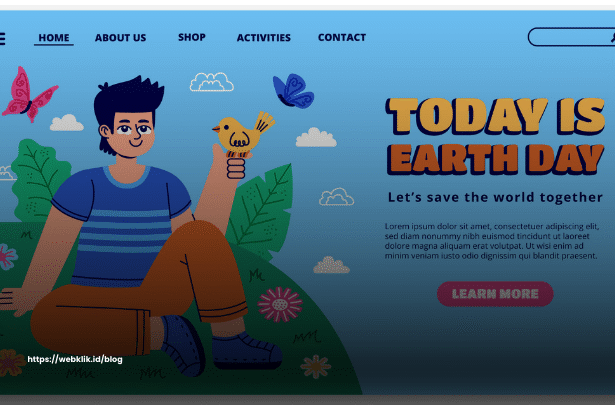Click the blue butterfly illustration
Viewport: 615px width, 405px height.
pos(293,91)
